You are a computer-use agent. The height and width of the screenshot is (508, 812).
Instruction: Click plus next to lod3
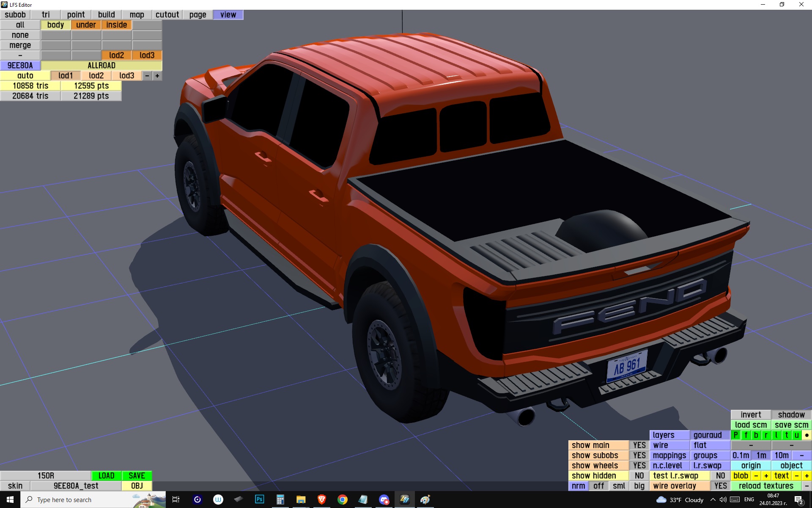point(157,76)
